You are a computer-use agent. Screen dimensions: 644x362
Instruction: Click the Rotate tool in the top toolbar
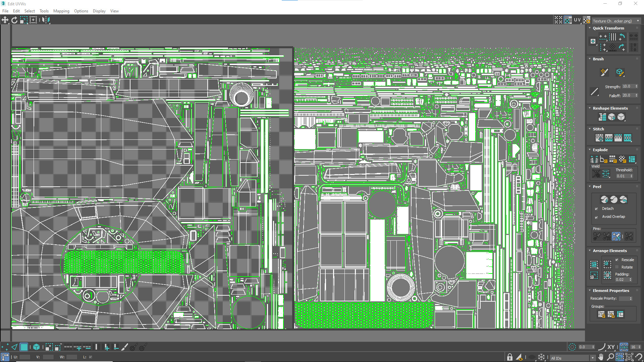[14, 20]
